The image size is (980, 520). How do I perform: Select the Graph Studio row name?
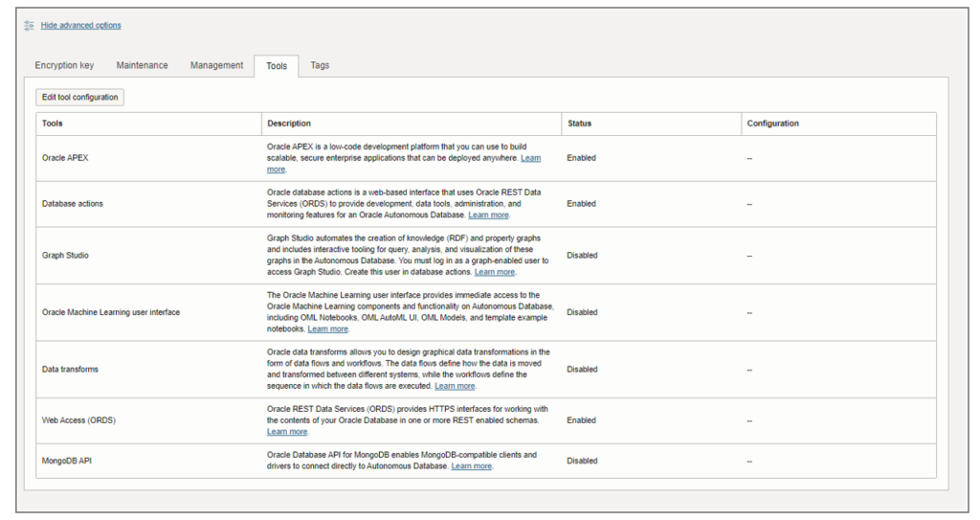tap(65, 256)
